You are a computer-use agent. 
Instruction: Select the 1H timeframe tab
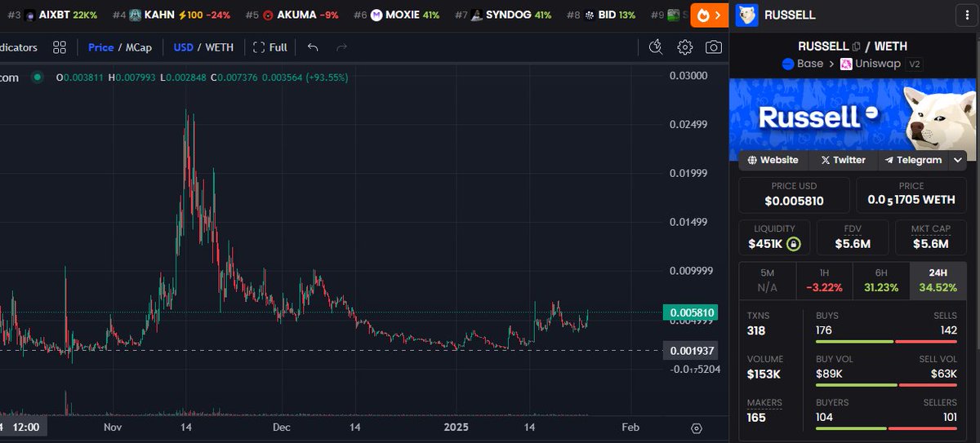click(x=824, y=281)
